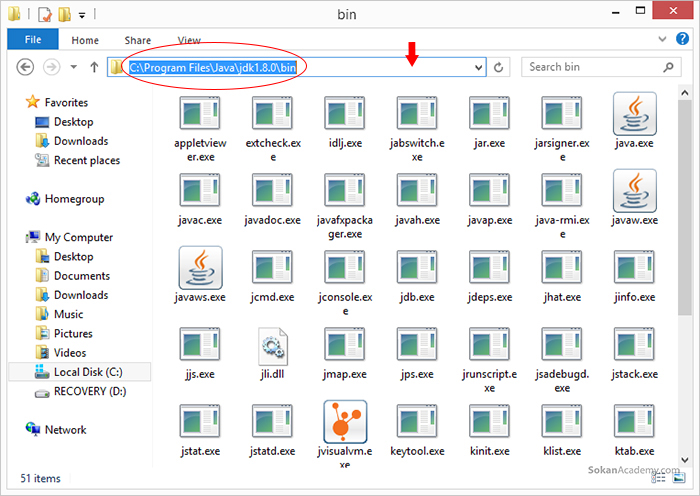Click the Search bin field
The width and height of the screenshot is (700, 496).
point(601,67)
